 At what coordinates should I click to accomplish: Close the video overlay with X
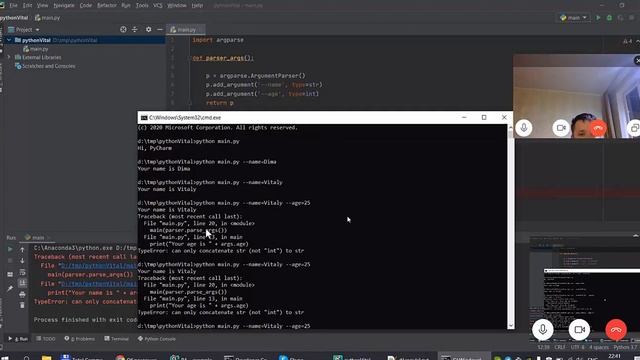point(637,60)
